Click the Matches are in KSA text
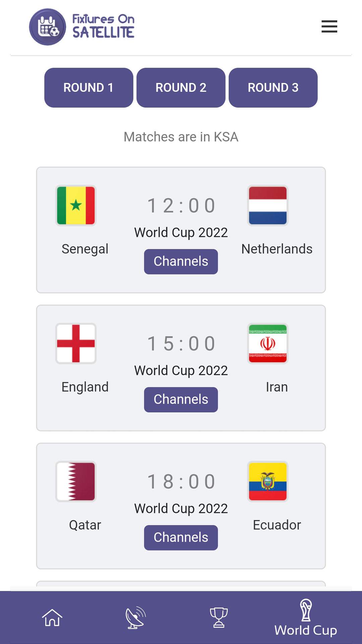 point(181,137)
